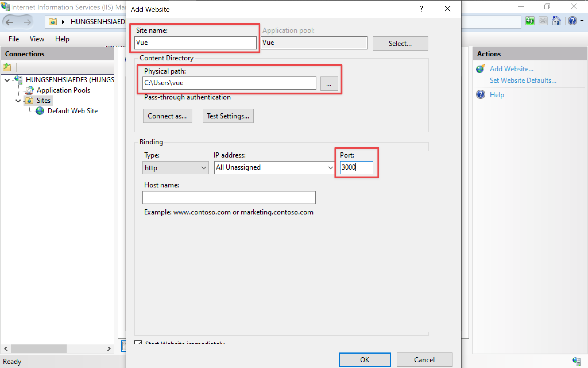Open the View menu

(37, 39)
